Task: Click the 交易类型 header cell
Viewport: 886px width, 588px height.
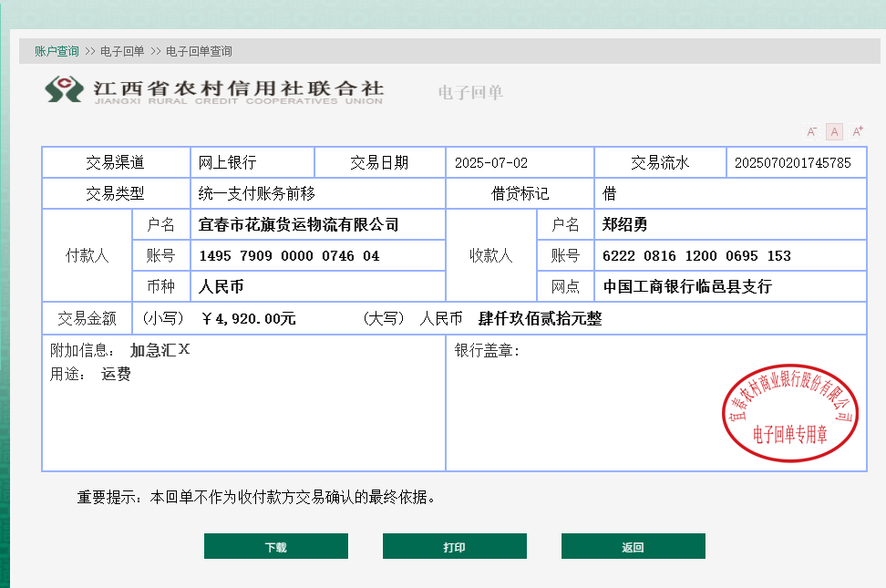Action: [116, 194]
